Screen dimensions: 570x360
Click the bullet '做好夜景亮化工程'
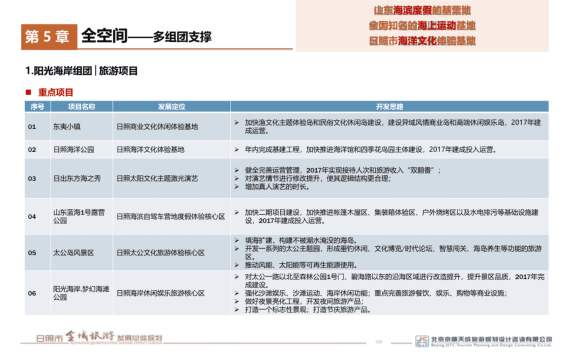(x=272, y=301)
